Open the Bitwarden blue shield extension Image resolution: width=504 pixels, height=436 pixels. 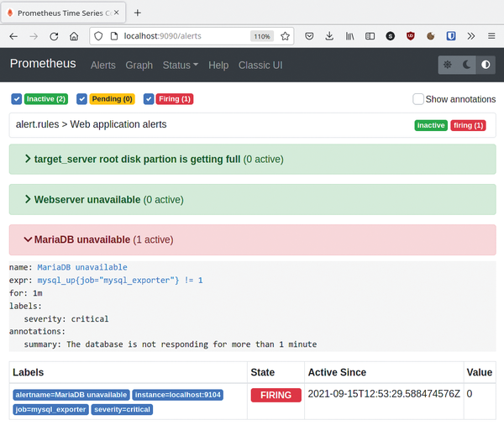point(451,36)
